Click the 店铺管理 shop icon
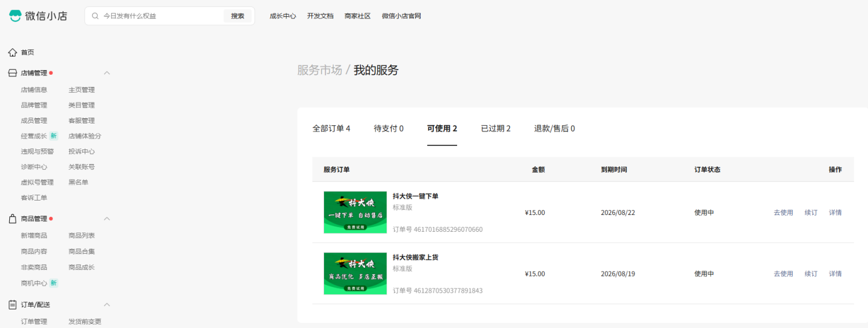868x328 pixels. (13, 73)
